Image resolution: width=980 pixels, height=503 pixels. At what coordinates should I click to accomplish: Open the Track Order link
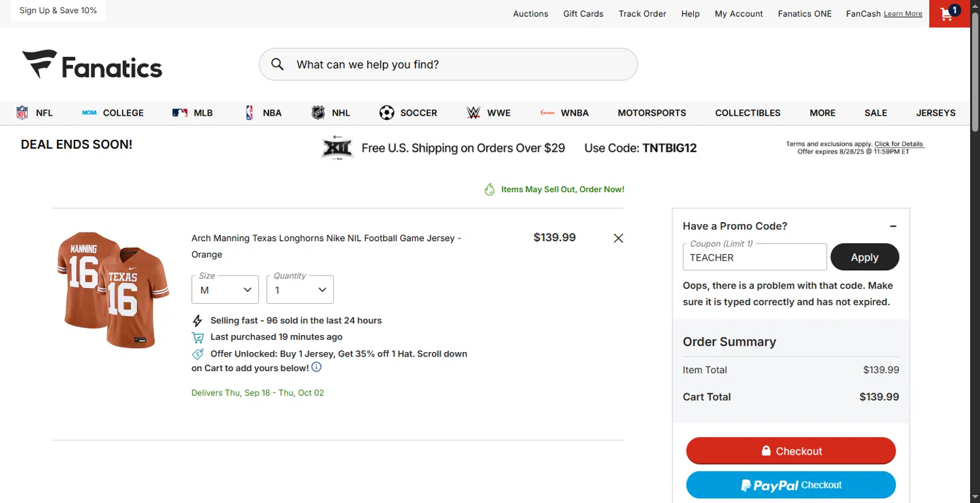[x=642, y=14]
